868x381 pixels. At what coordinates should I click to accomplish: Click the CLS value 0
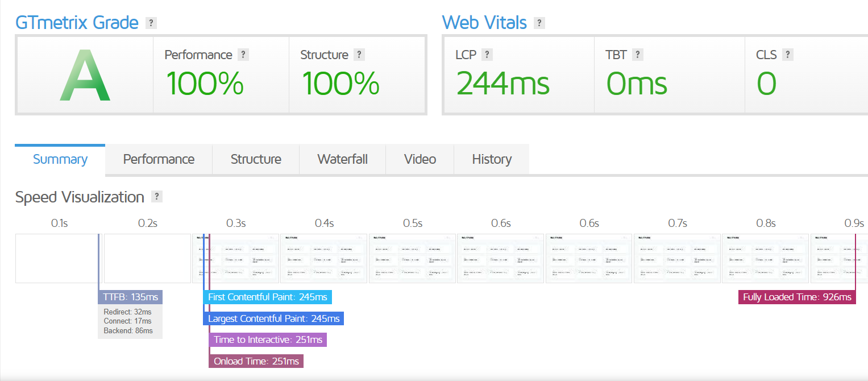pyautogui.click(x=766, y=84)
